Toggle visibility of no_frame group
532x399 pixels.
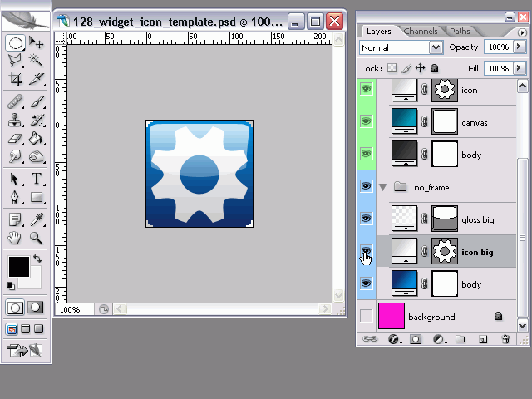pyautogui.click(x=366, y=186)
